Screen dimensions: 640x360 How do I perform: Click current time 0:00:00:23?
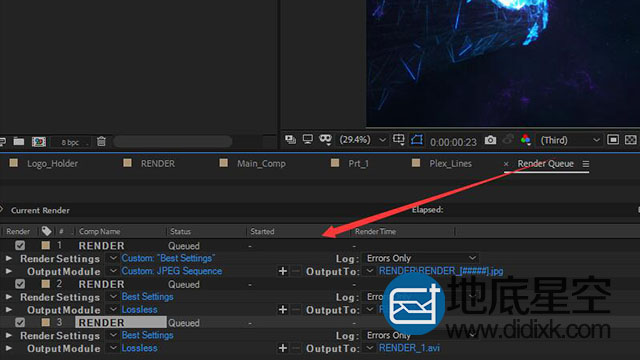[x=453, y=142]
